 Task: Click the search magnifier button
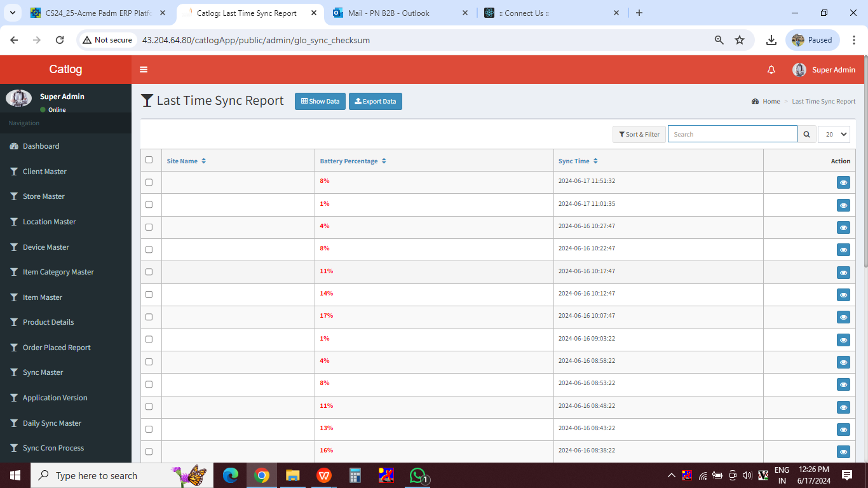pos(807,134)
